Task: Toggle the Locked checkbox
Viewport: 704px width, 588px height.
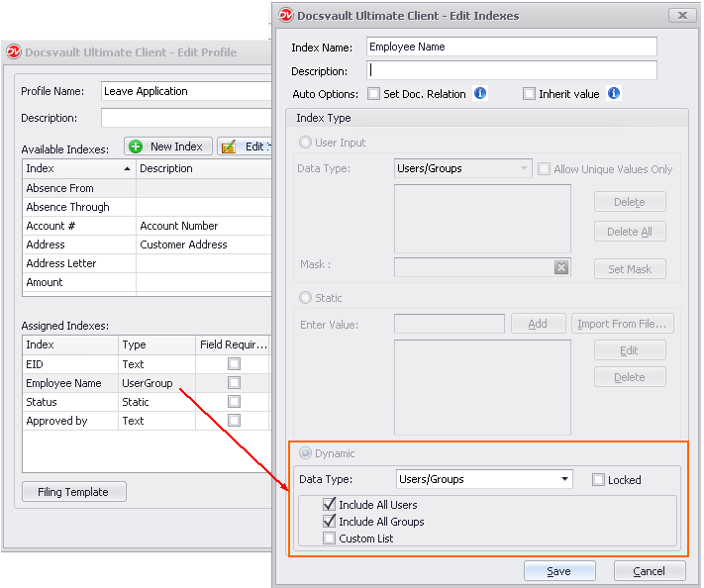Action: pos(598,480)
